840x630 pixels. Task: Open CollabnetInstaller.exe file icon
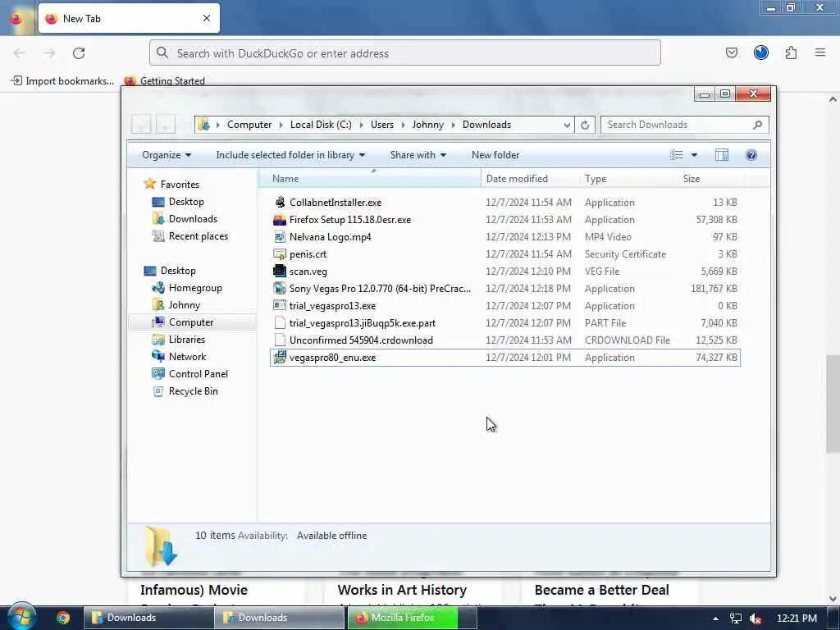point(280,202)
